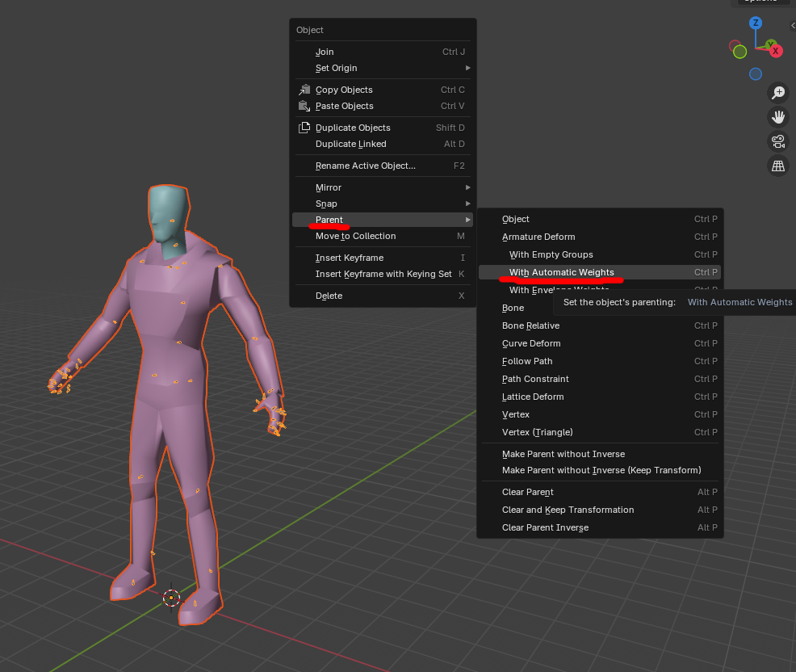Choose Move to Collection
Screen dimensions: 796x672
(x=383, y=236)
